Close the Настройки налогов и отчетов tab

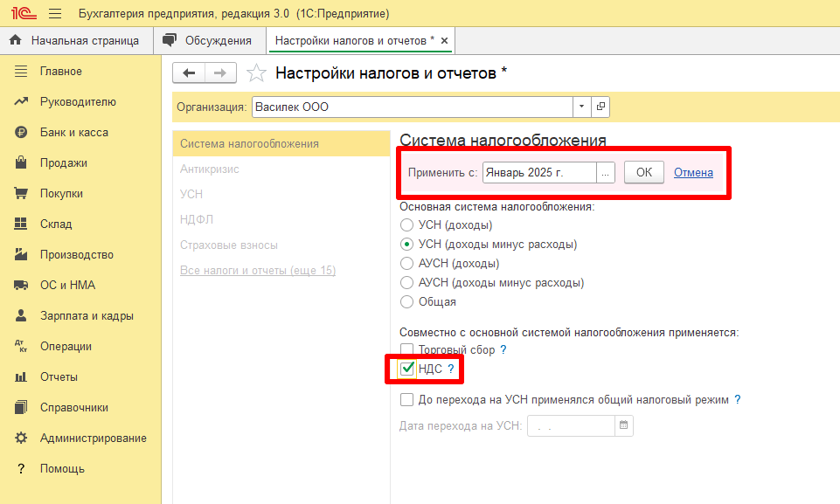click(444, 41)
